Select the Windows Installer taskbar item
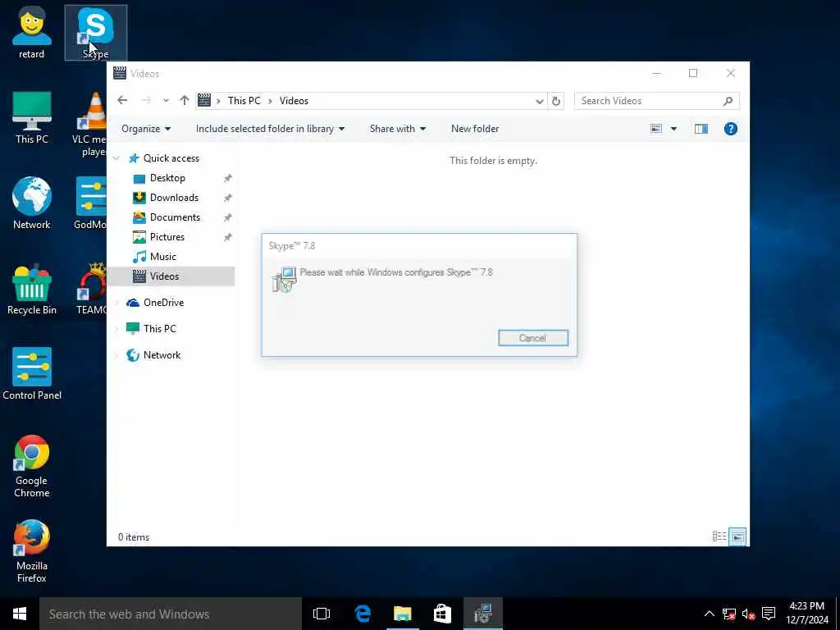 (482, 614)
